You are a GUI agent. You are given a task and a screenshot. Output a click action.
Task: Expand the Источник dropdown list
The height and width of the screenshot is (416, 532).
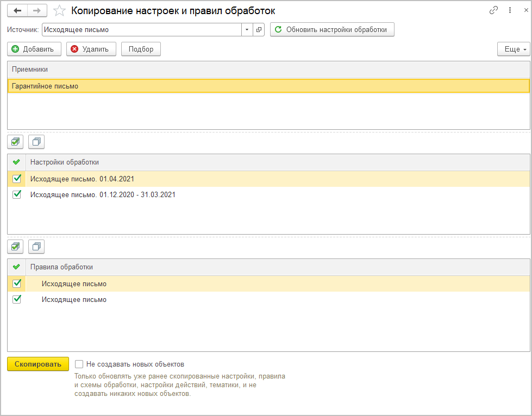click(247, 30)
